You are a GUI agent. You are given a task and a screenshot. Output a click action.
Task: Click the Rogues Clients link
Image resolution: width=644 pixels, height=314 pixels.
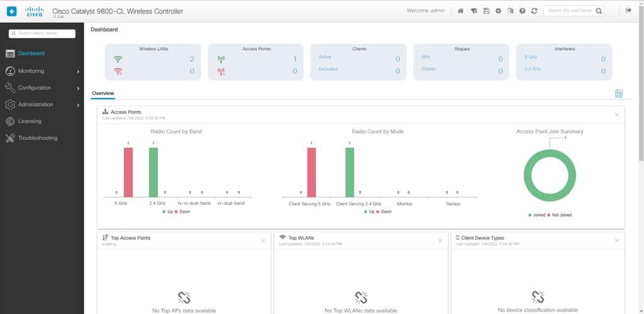(428, 69)
